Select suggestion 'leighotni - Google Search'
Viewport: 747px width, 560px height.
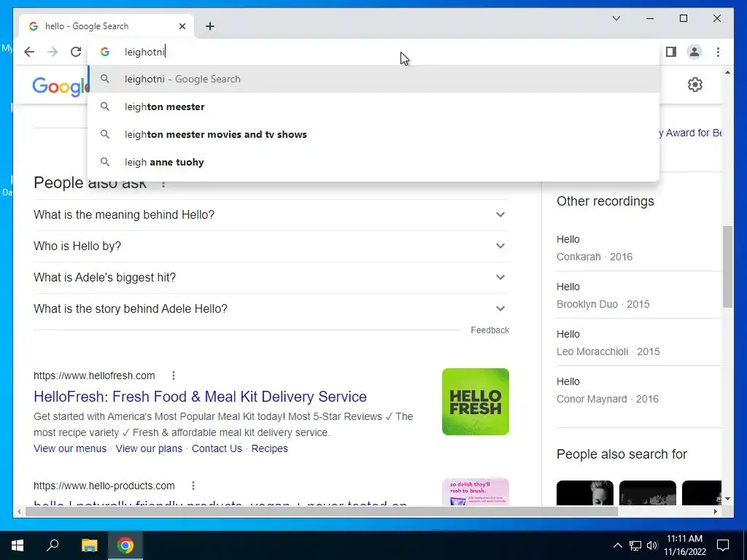[373, 79]
